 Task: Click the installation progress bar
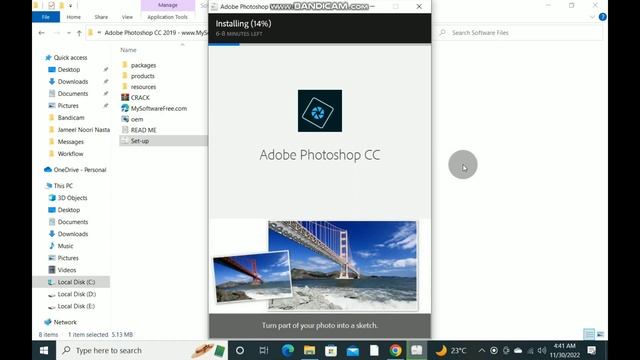point(320,44)
